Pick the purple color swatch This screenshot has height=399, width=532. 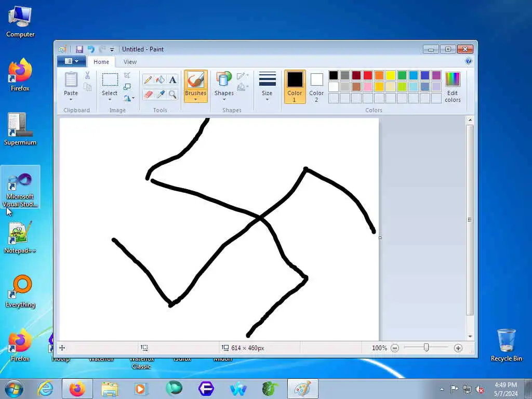pos(436,75)
